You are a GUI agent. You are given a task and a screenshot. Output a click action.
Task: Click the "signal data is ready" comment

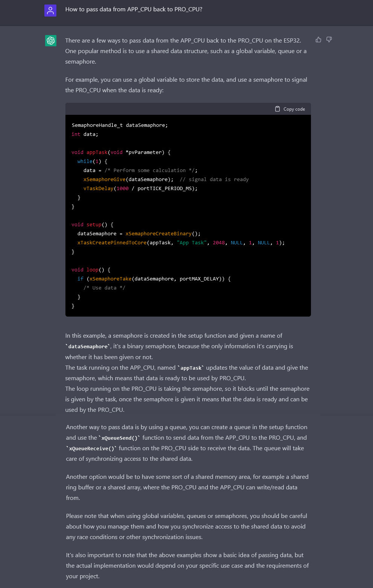coord(214,180)
